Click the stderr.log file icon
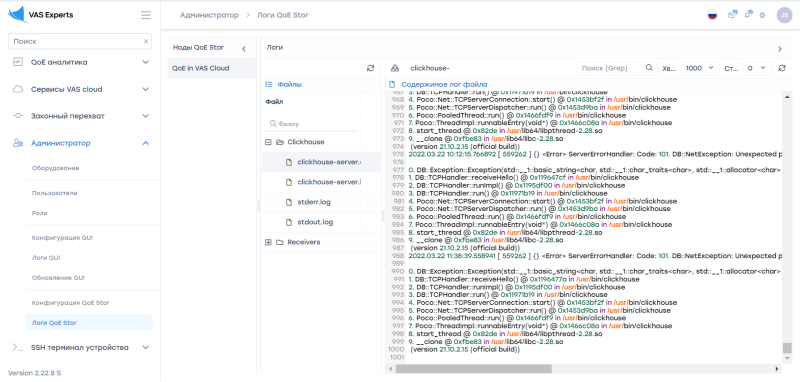 click(289, 202)
